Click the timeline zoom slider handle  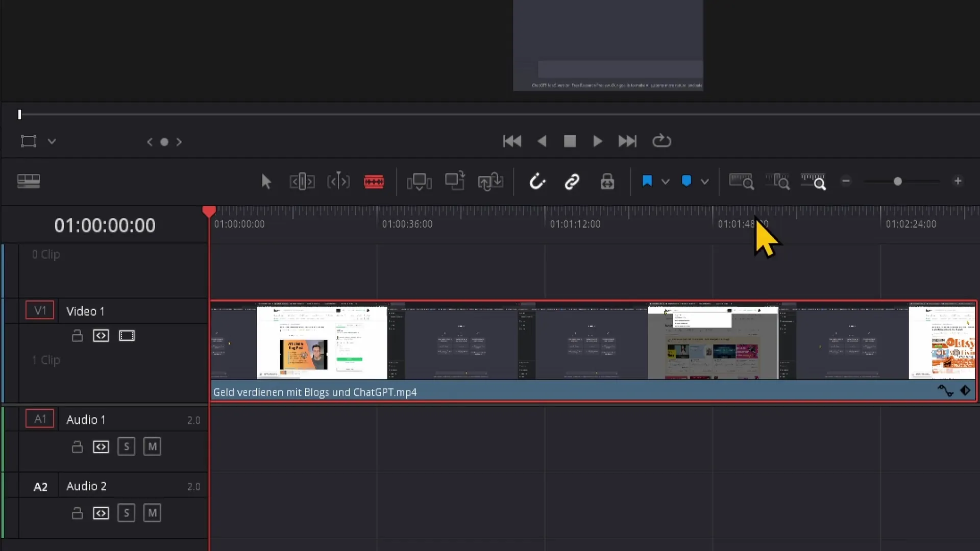(898, 182)
